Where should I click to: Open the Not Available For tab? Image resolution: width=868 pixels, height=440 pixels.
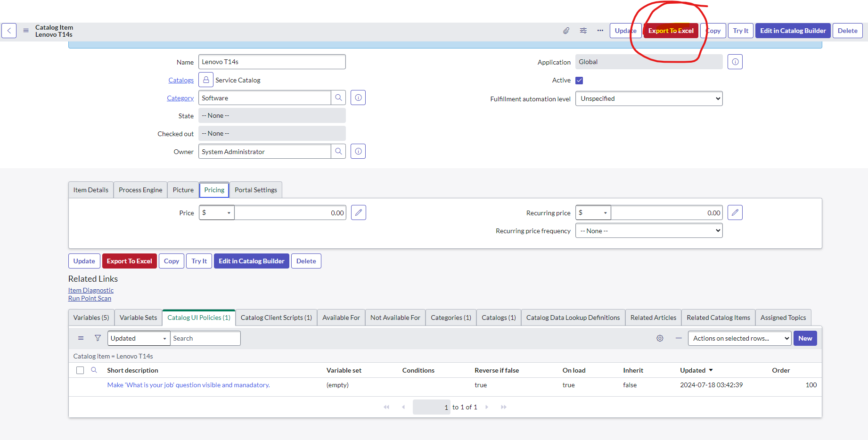[395, 318]
